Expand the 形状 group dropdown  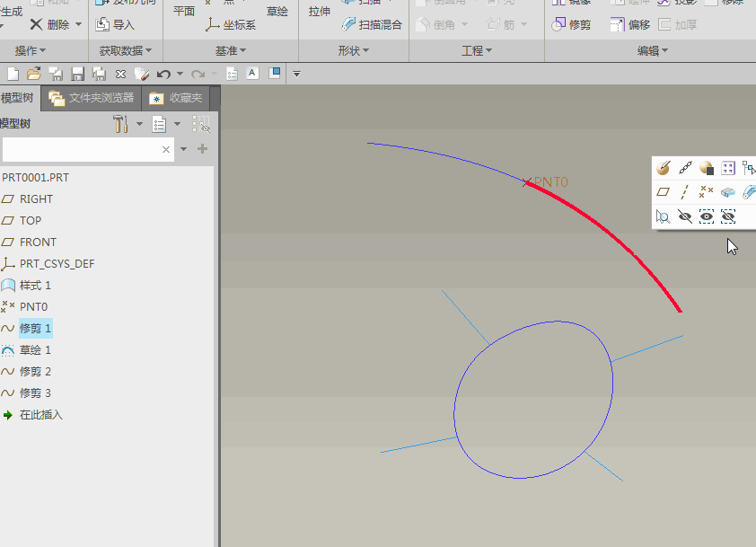coord(354,50)
